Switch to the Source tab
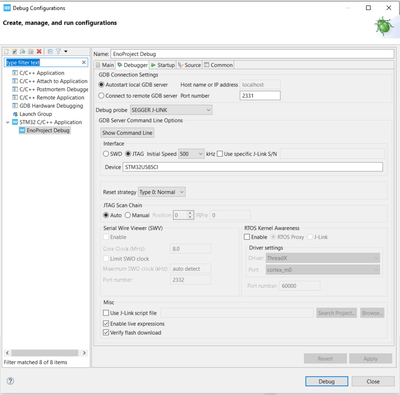Viewport: 400px width, 395px height. (x=189, y=65)
